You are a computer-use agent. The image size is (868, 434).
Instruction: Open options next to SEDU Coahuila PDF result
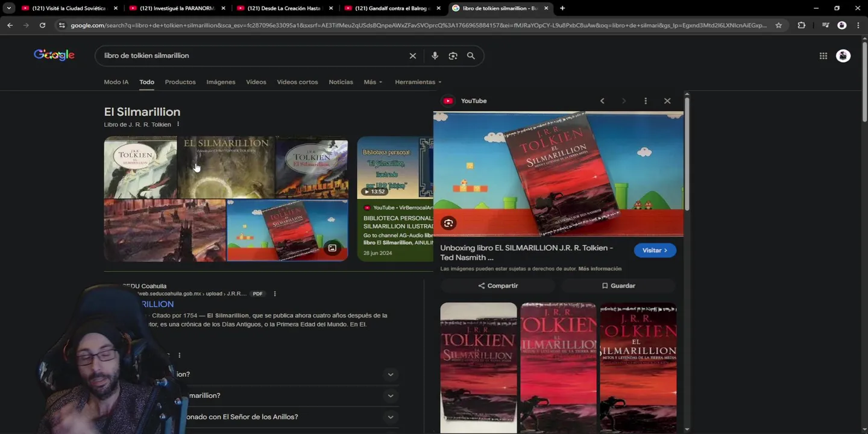click(275, 294)
